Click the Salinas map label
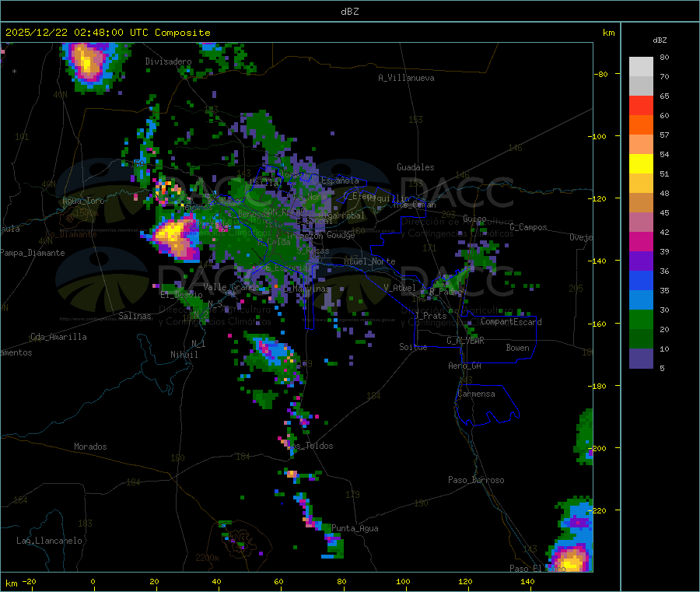 (x=135, y=316)
